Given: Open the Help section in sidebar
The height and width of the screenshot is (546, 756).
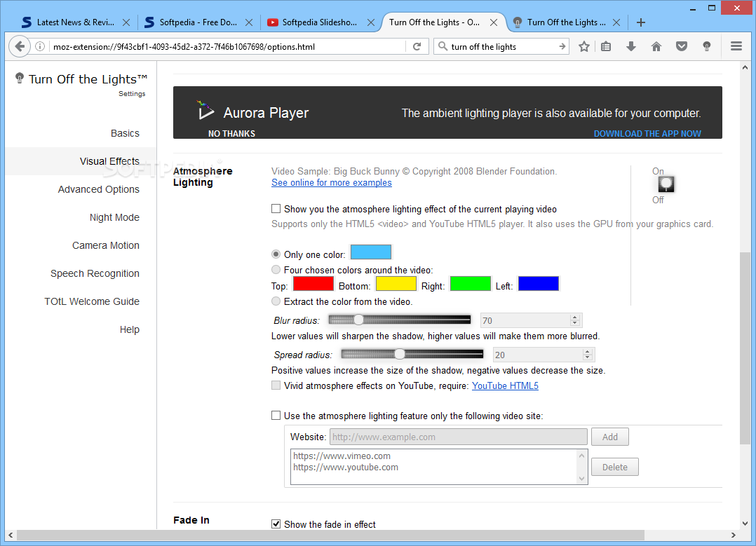Looking at the screenshot, I should pos(129,329).
